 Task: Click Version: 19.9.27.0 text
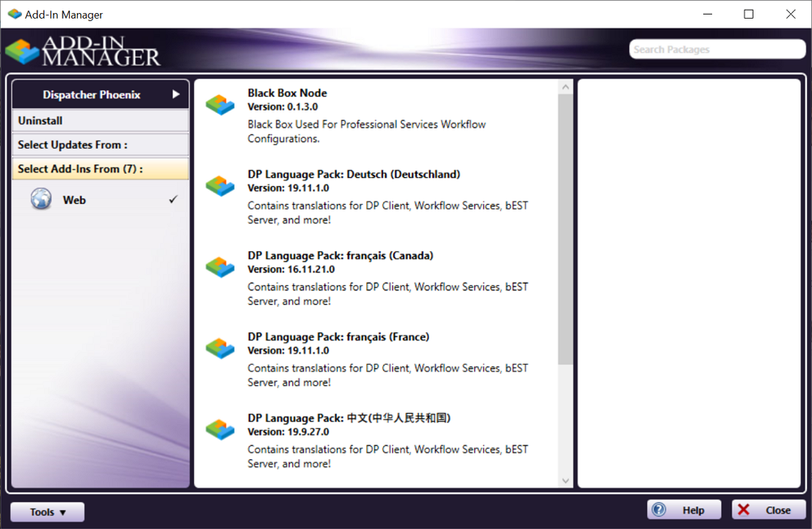(288, 432)
